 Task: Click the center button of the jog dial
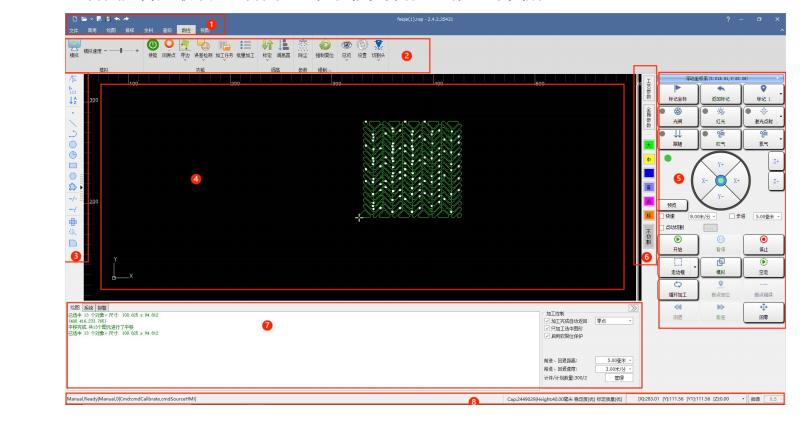point(720,181)
